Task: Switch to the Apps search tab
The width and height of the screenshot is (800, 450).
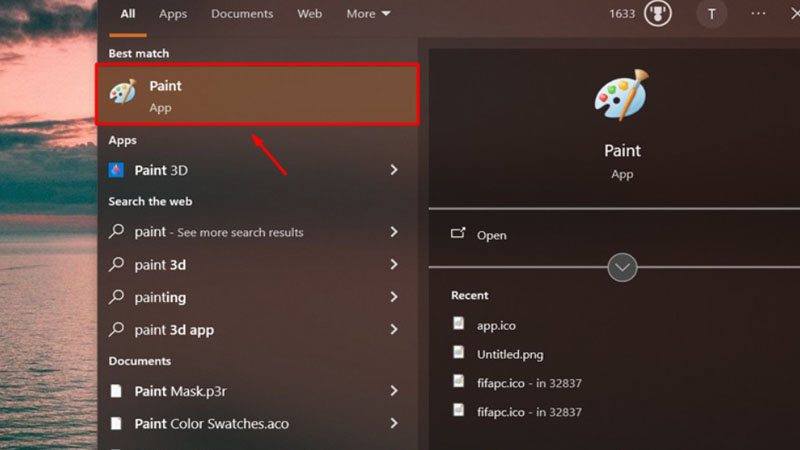Action: (x=173, y=14)
